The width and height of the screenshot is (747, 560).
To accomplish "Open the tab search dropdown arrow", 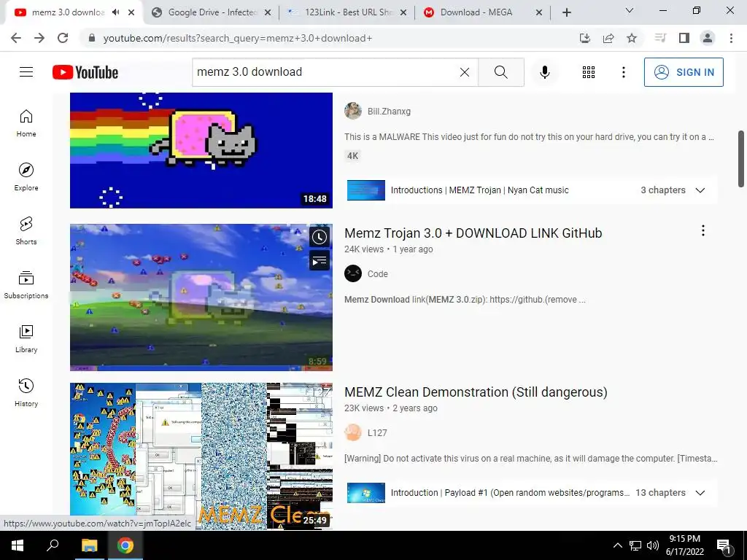I will pyautogui.click(x=630, y=10).
